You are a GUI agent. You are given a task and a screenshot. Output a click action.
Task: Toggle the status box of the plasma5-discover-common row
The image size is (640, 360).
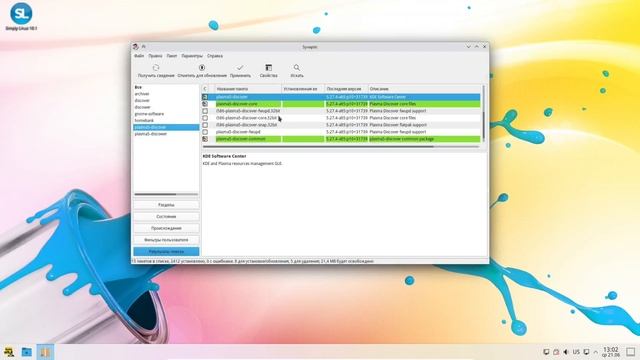point(205,139)
